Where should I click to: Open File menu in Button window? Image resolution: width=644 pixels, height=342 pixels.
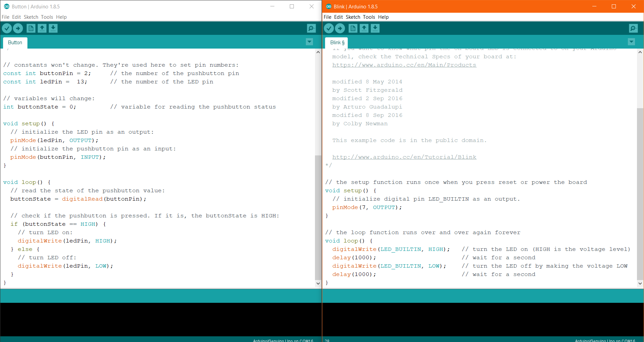click(5, 17)
